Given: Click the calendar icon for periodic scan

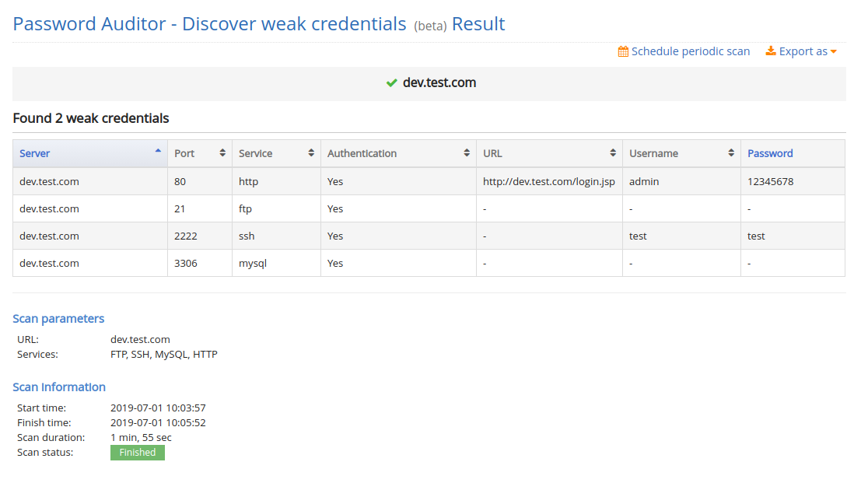Looking at the screenshot, I should 623,51.
